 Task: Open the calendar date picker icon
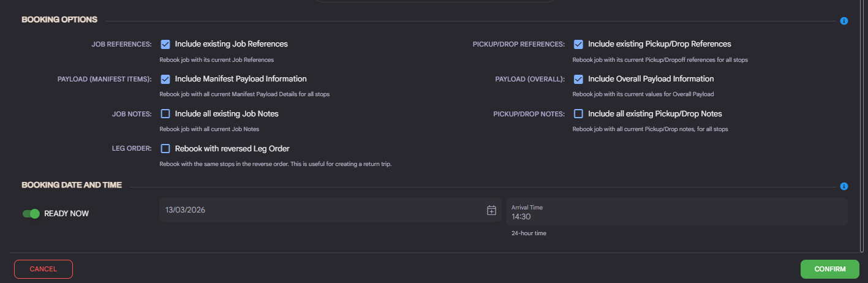point(491,210)
